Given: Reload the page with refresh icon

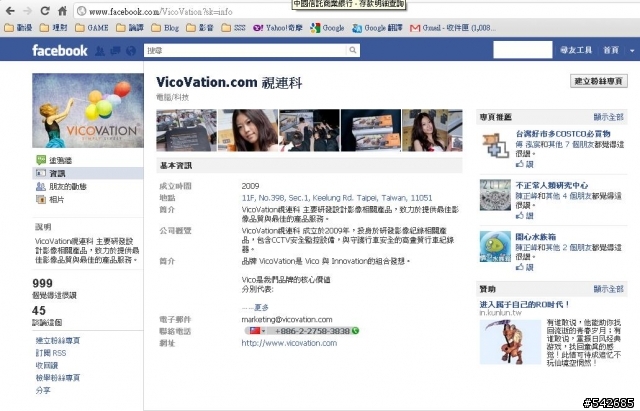Looking at the screenshot, I should point(45,11).
